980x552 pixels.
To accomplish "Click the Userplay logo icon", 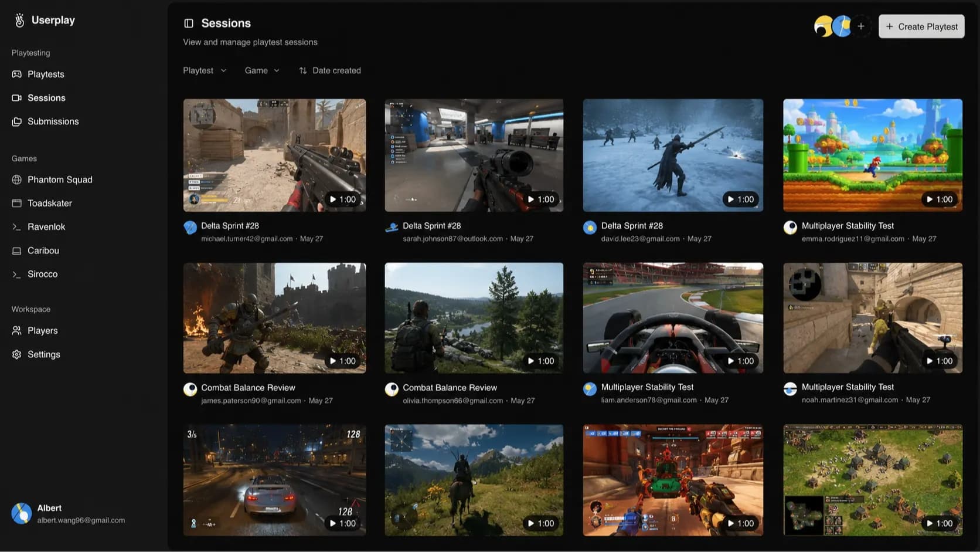I will point(19,21).
